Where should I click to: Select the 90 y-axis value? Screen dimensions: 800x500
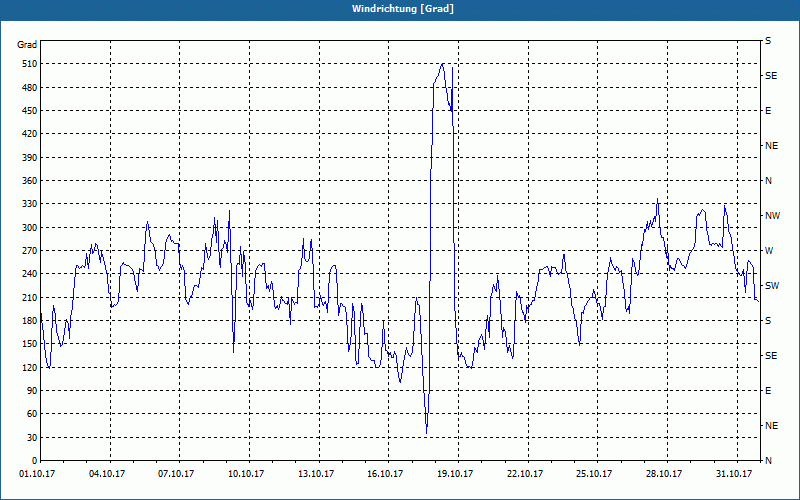[32, 391]
